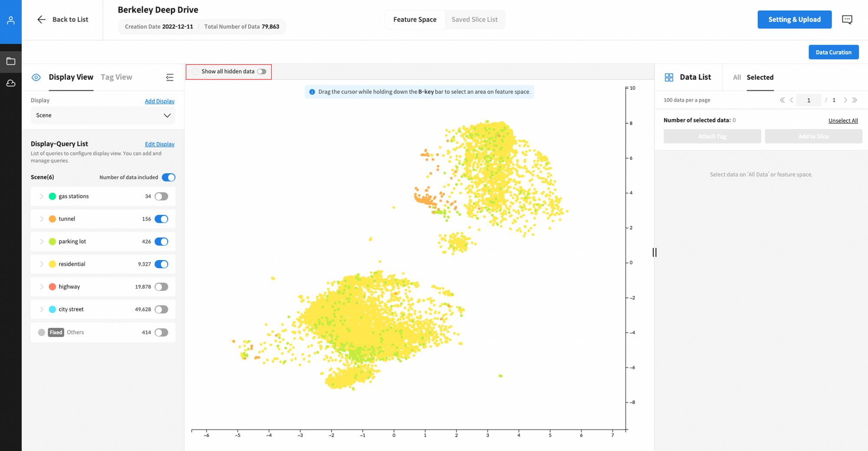Click total data count 79,863
This screenshot has height=451, width=868.
pos(270,26)
